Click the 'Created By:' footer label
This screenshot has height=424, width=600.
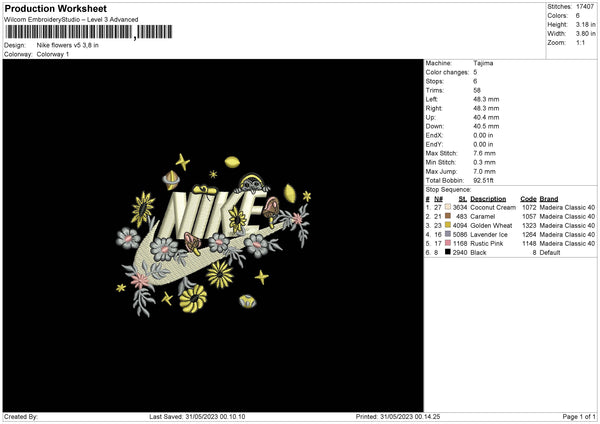(21, 416)
